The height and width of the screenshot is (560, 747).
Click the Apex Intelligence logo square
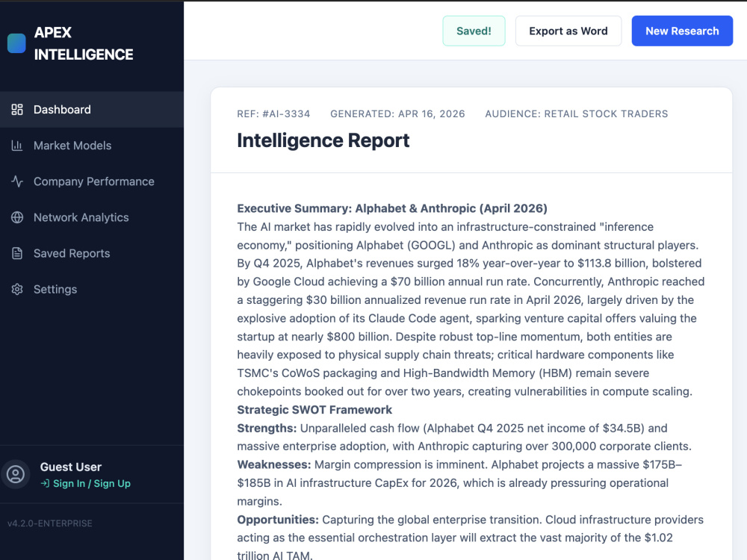tap(16, 43)
